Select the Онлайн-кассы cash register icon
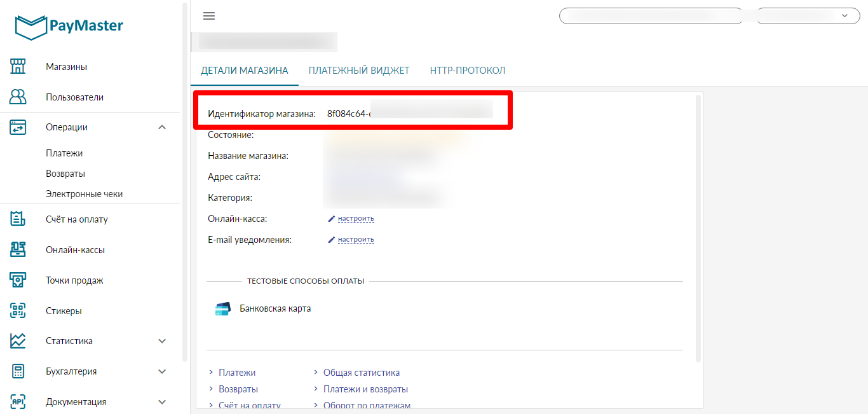The height and width of the screenshot is (414, 868). click(x=18, y=249)
